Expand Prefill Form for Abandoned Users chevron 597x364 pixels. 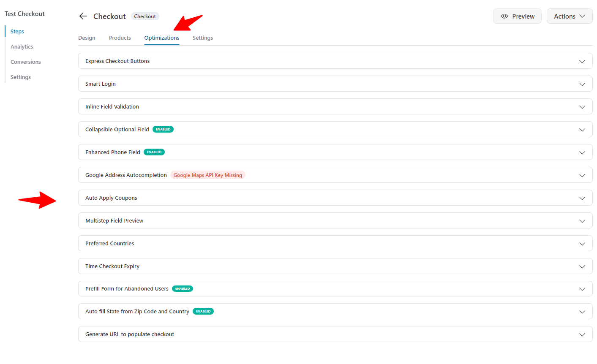click(582, 289)
